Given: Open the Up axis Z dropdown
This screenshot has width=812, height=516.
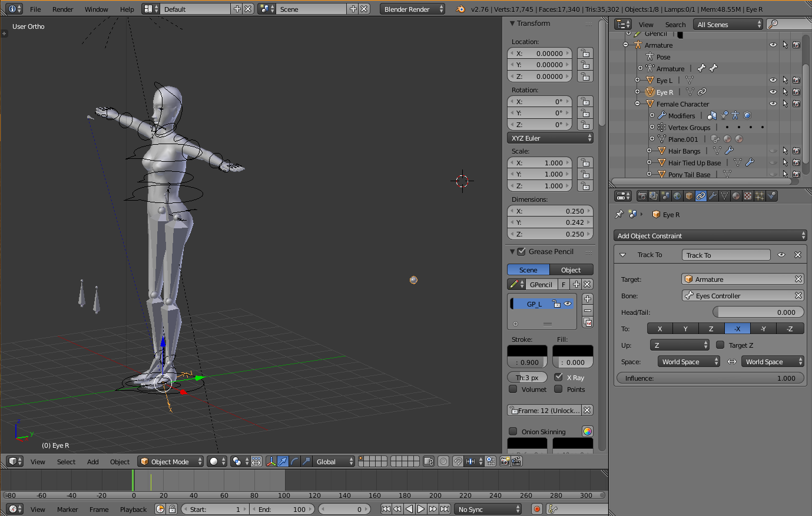Looking at the screenshot, I should [x=680, y=345].
